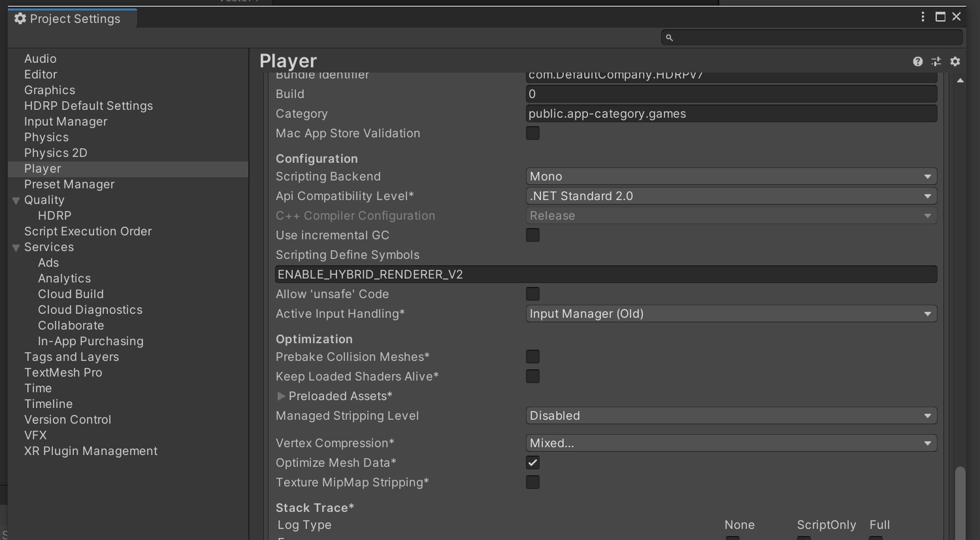Click the preset selector sliders icon
This screenshot has height=540, width=980.
pyautogui.click(x=936, y=61)
